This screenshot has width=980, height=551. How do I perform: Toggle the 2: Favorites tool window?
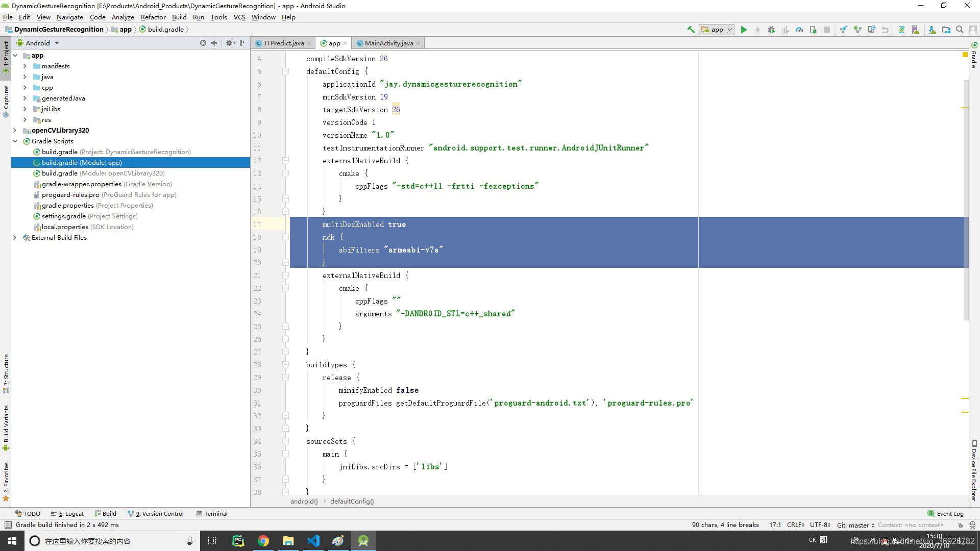[6, 481]
